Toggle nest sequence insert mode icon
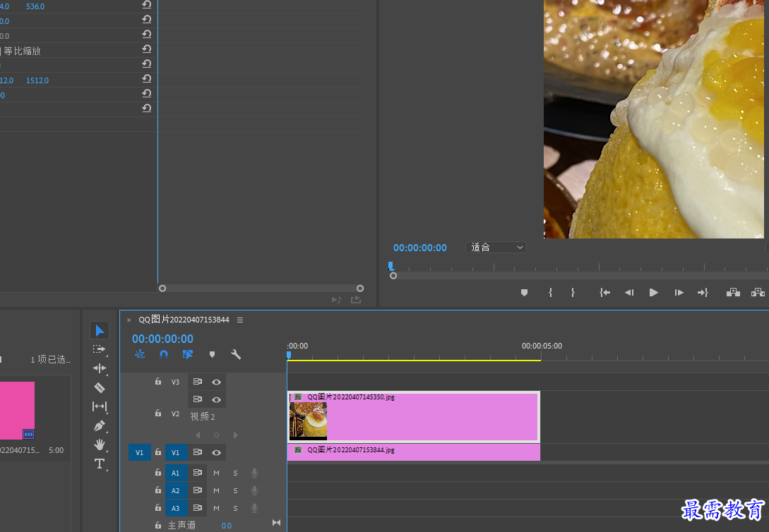 tap(140, 354)
